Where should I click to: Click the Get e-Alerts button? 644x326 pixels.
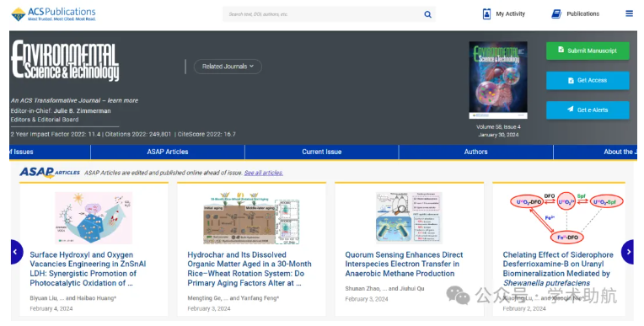[588, 110]
